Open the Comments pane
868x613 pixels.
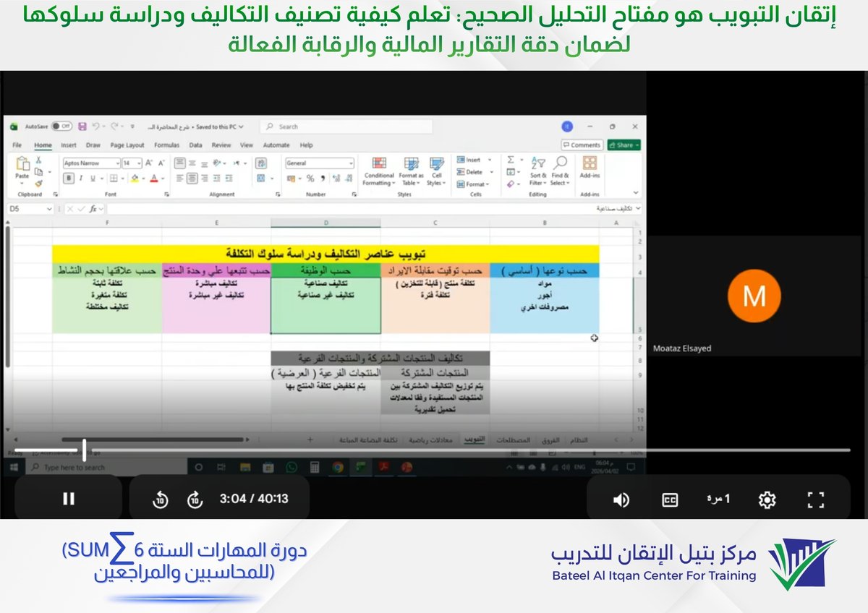(x=582, y=145)
